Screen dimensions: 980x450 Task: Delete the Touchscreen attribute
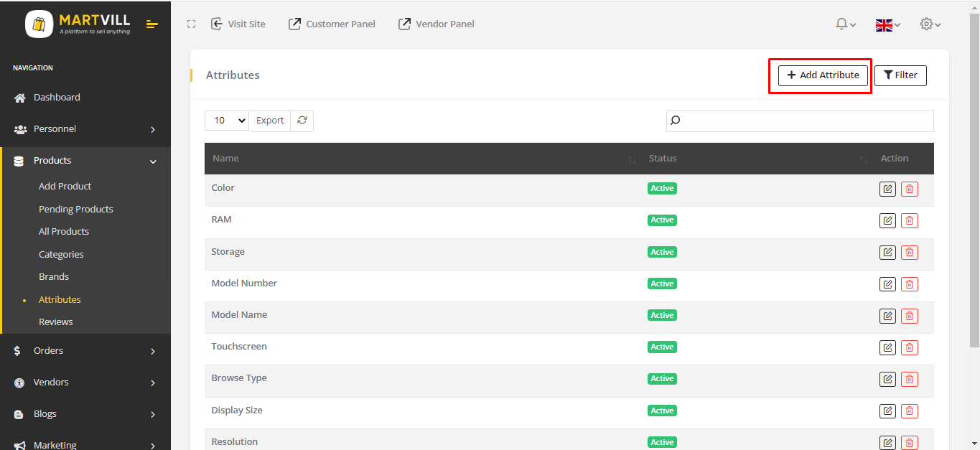(910, 347)
